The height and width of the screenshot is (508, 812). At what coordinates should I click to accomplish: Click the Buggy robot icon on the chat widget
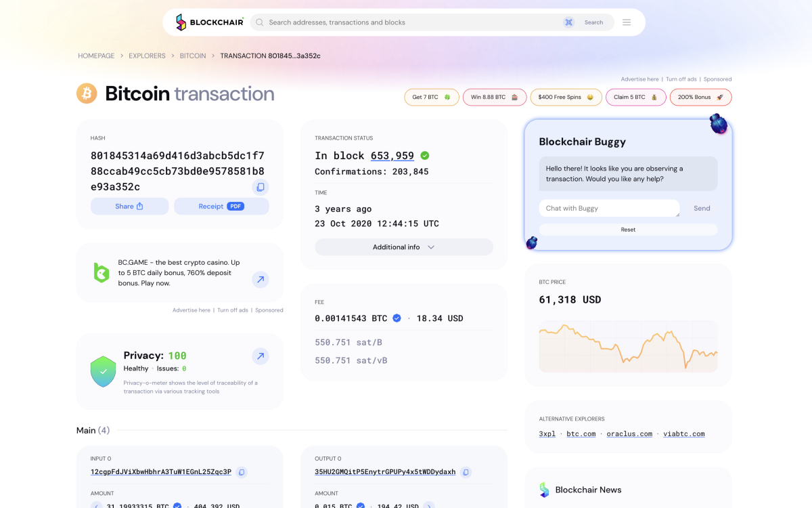tap(718, 124)
